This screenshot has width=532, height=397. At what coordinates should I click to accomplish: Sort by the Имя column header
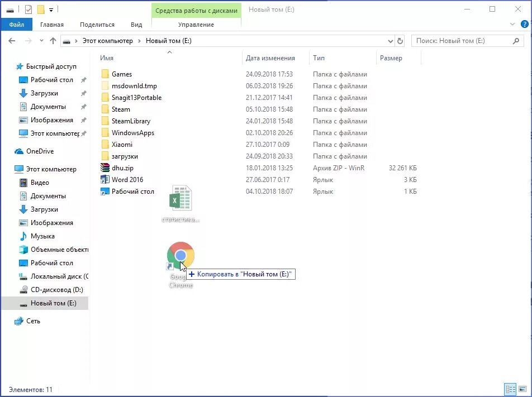[x=107, y=58]
